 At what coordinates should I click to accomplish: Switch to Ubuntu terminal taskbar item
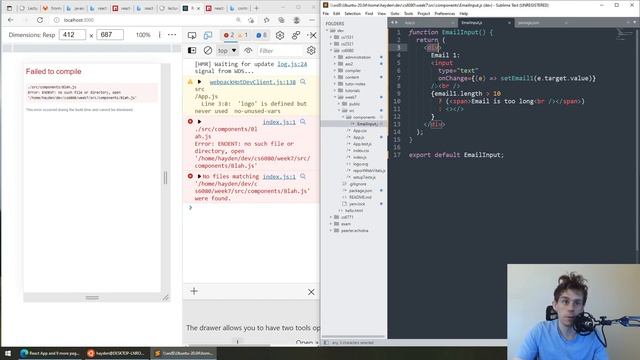pos(117,353)
